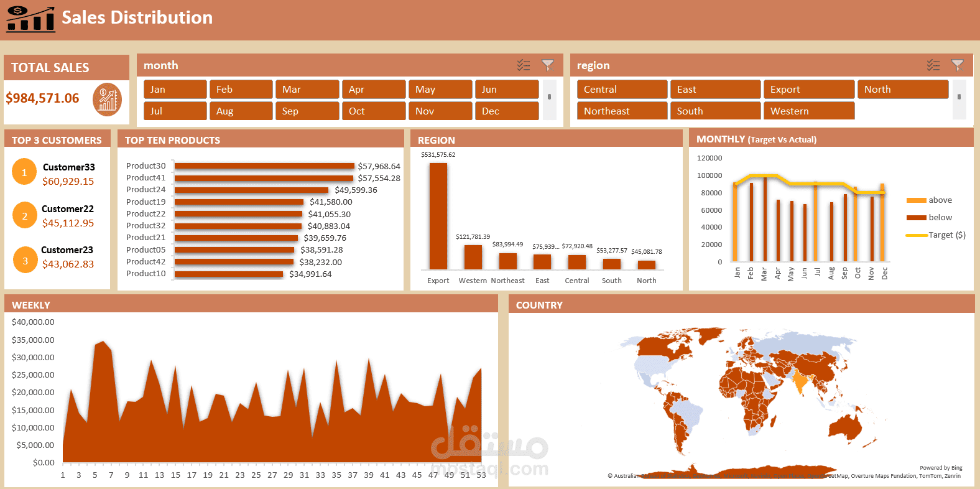The width and height of the screenshot is (980, 489).
Task: Filter by Jan month
Action: click(x=175, y=89)
